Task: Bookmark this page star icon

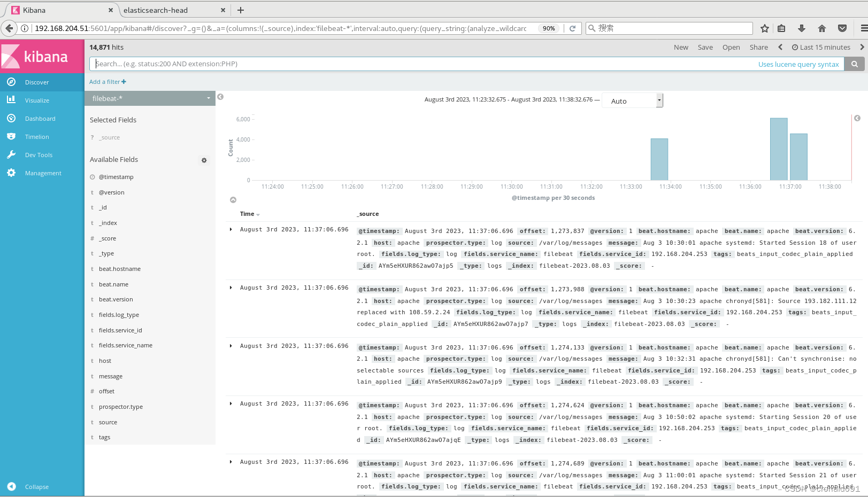Action: pyautogui.click(x=765, y=28)
